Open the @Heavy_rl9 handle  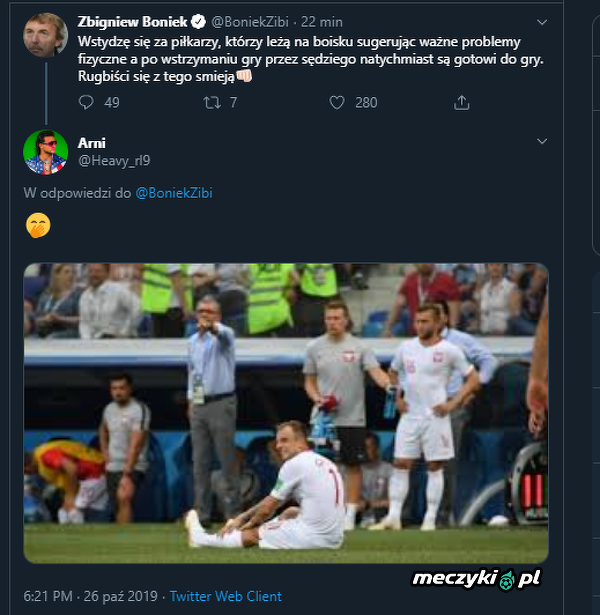click(x=114, y=160)
